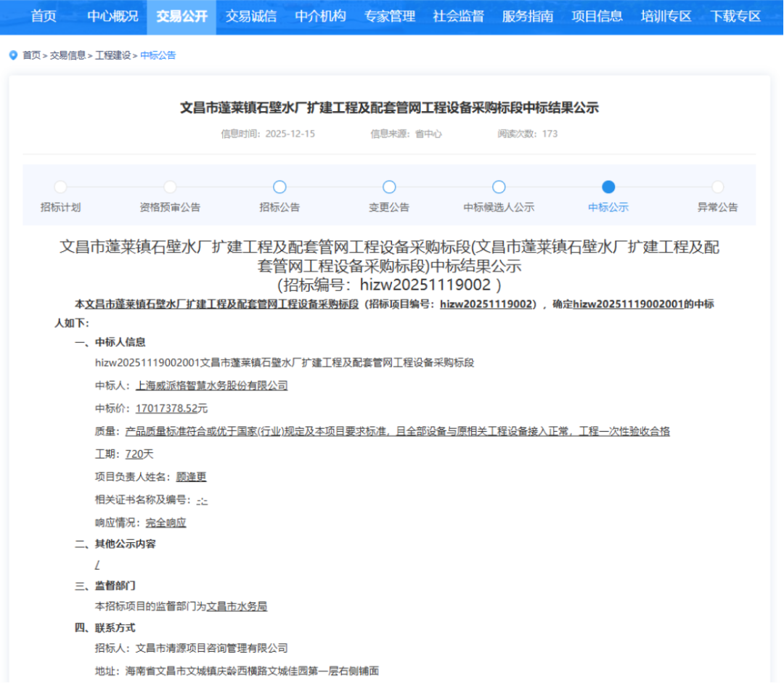Open the 交易诚信 navigation item
Viewport: 784px width, 683px height.
[250, 17]
